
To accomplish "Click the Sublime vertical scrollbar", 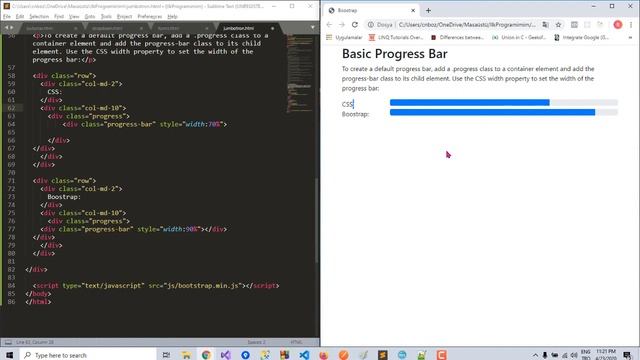I will [317, 220].
